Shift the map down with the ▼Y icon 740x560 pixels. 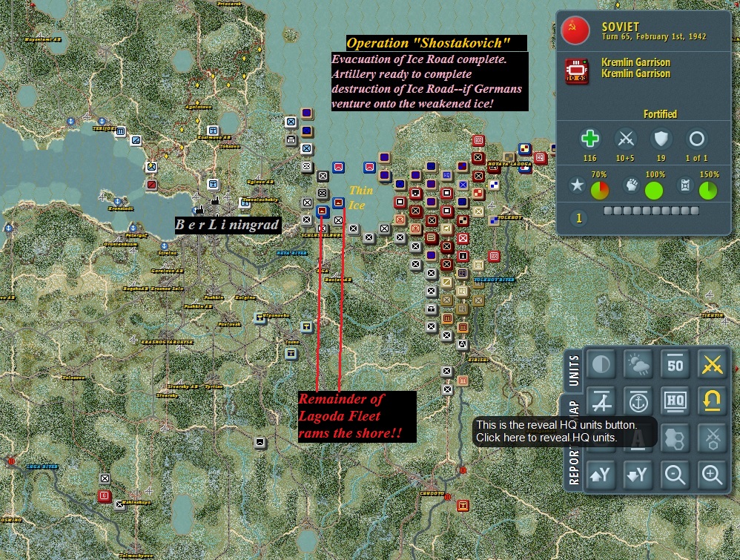638,475
